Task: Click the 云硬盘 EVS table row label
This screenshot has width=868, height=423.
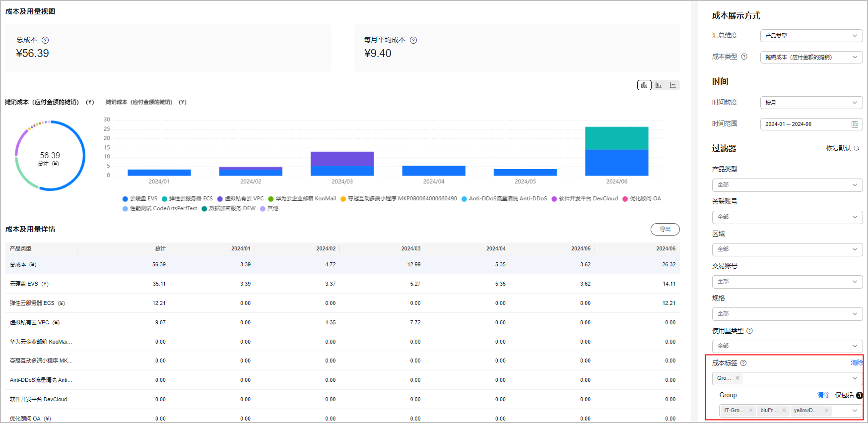Action: 29,284
